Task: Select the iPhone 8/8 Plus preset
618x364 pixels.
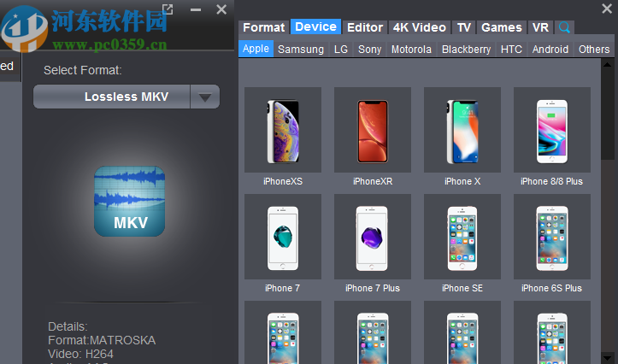Action: pos(552,130)
